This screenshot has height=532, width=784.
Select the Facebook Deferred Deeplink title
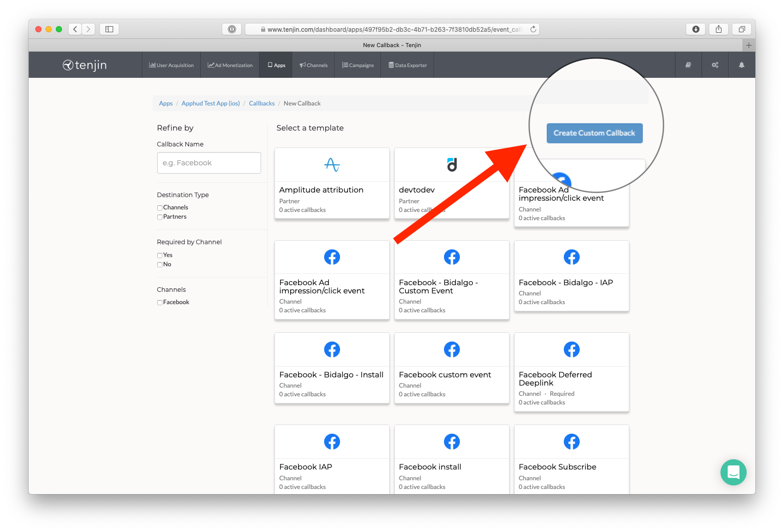click(555, 379)
